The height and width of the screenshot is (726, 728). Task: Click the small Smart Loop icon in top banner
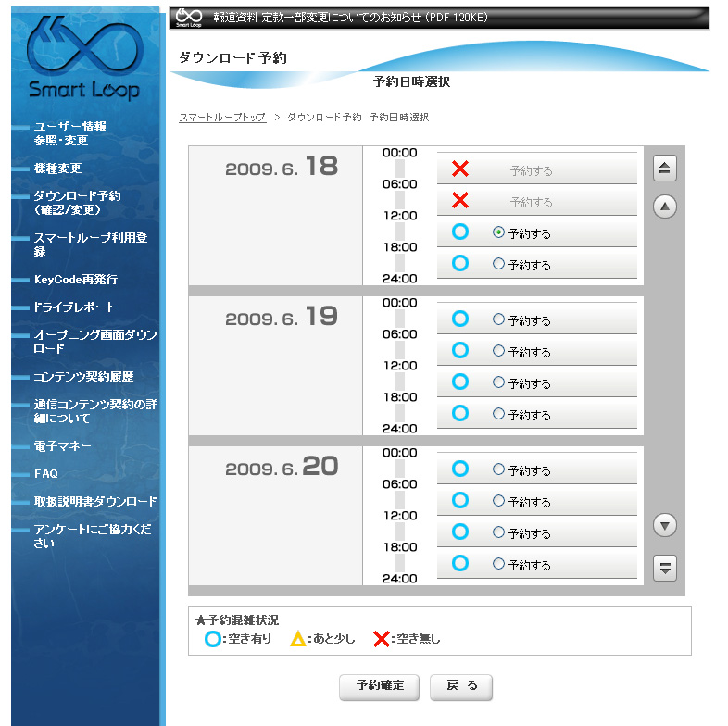tap(189, 18)
